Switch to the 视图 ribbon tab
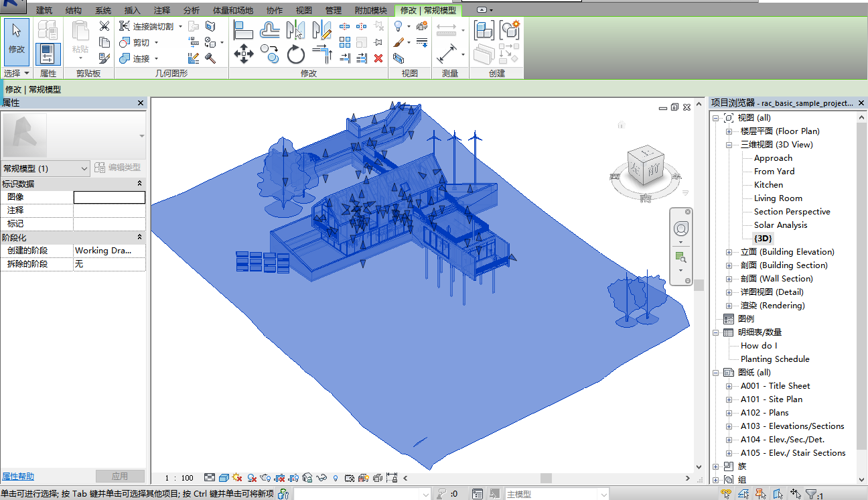 pos(304,11)
